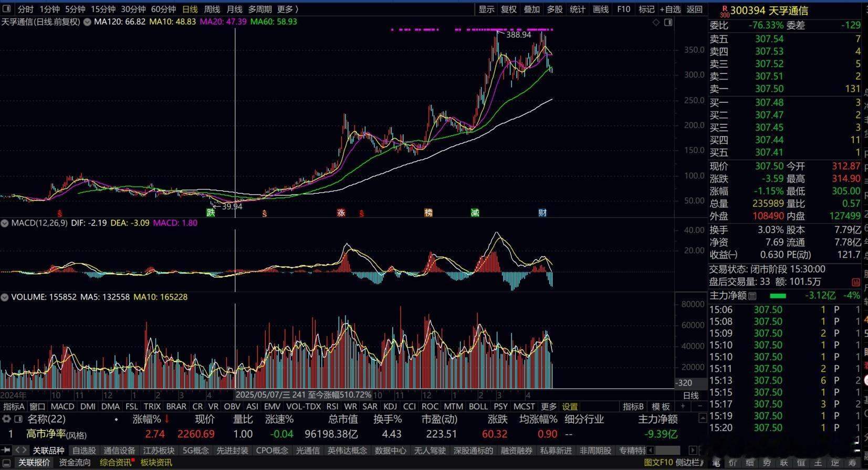This screenshot has height=470, width=868.
Task: Activate 画线 drawing tool
Action: [x=600, y=9]
